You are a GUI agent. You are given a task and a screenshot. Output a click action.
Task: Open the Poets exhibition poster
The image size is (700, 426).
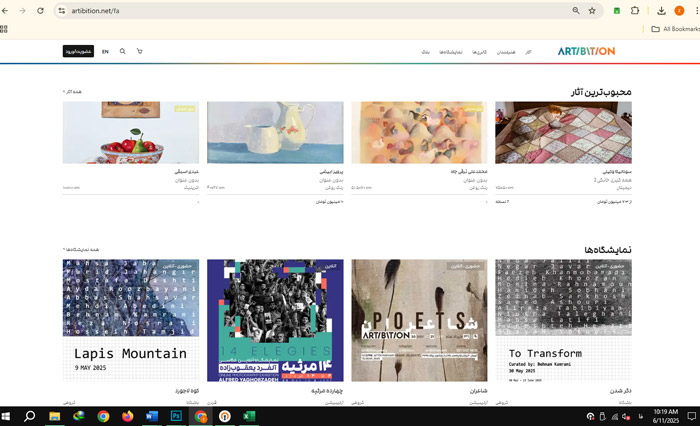(419, 320)
